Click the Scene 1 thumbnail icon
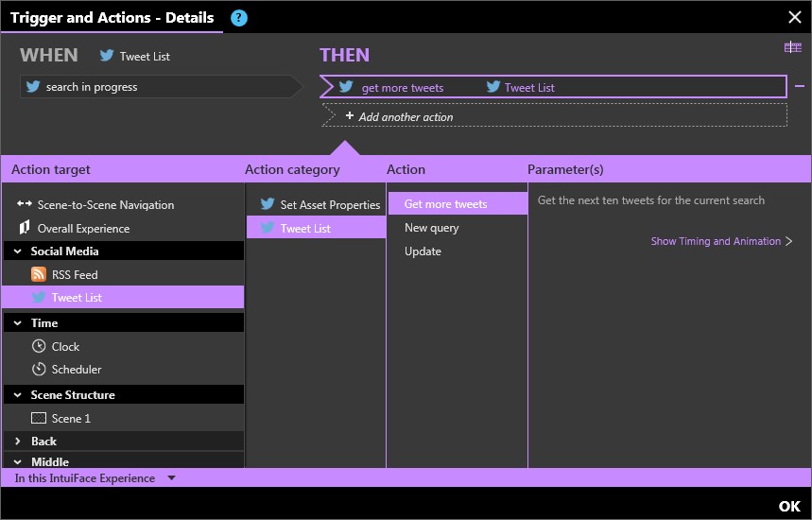The height and width of the screenshot is (520, 812). click(39, 418)
